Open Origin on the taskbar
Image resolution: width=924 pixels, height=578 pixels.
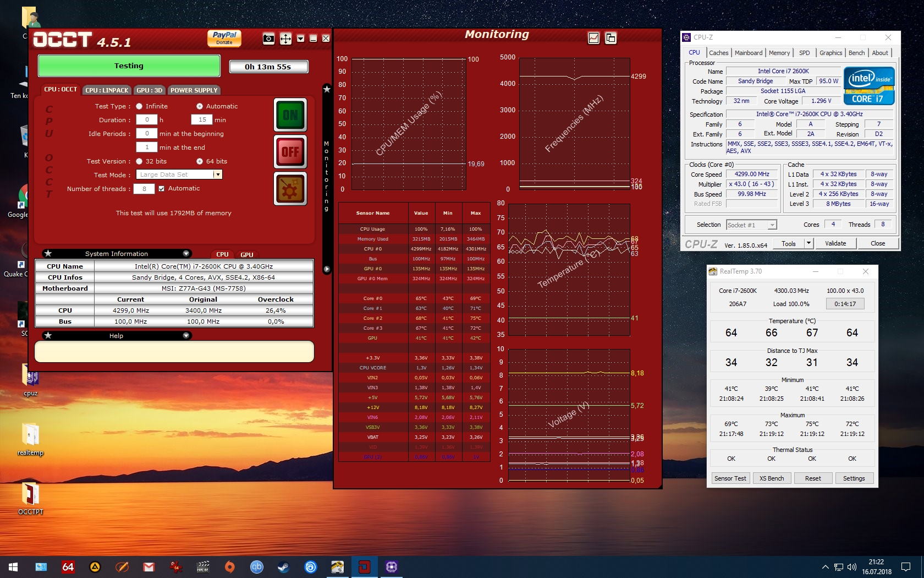(x=230, y=567)
